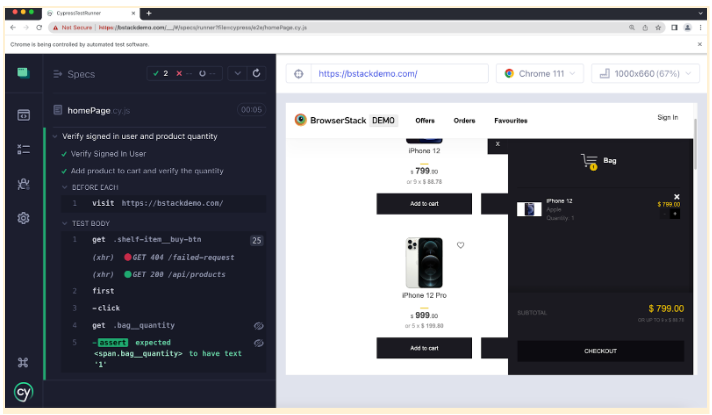Click the passed tests count 2
Screen dimensions: 712x415
pos(161,74)
